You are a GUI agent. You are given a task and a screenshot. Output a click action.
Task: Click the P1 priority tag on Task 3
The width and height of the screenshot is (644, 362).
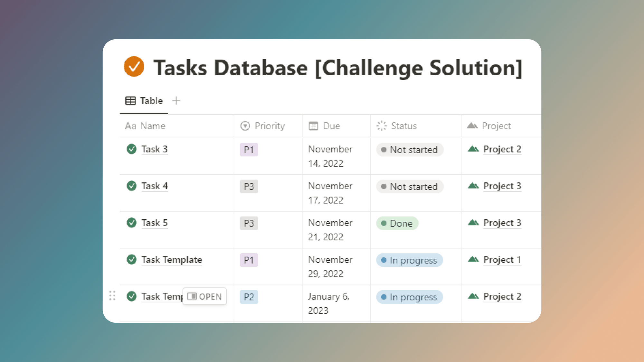[249, 149]
